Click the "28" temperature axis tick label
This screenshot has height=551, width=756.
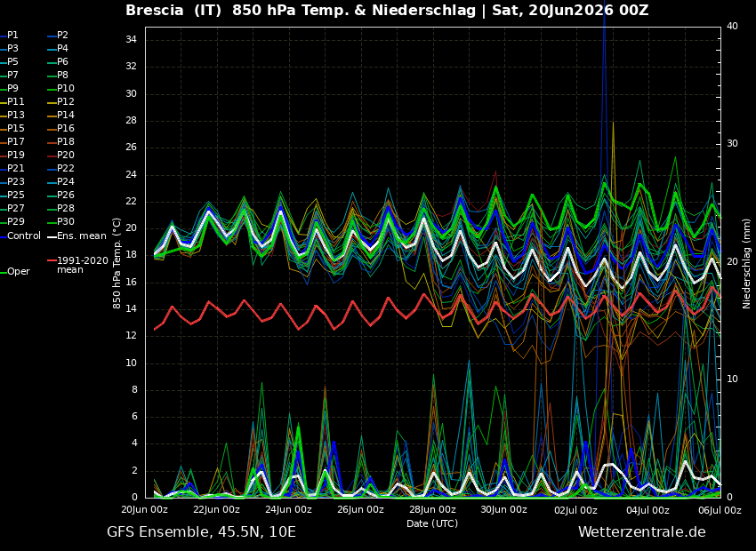click(131, 120)
